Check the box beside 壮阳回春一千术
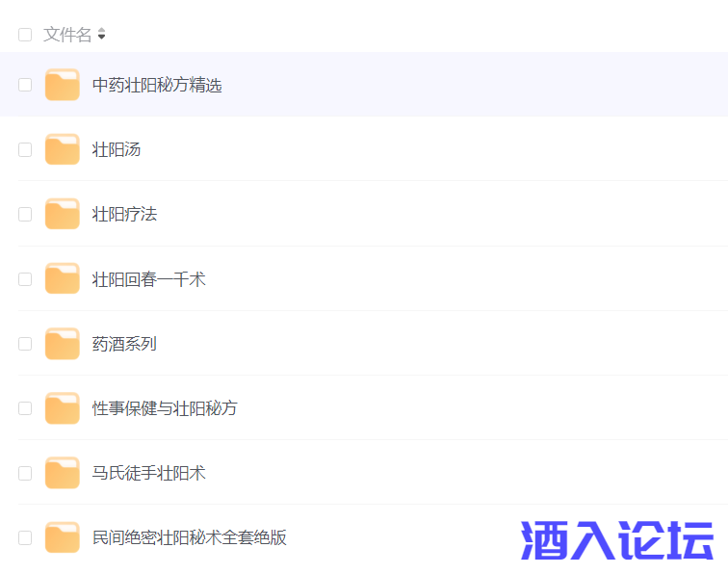Viewport: 728px width, 574px height. click(25, 279)
